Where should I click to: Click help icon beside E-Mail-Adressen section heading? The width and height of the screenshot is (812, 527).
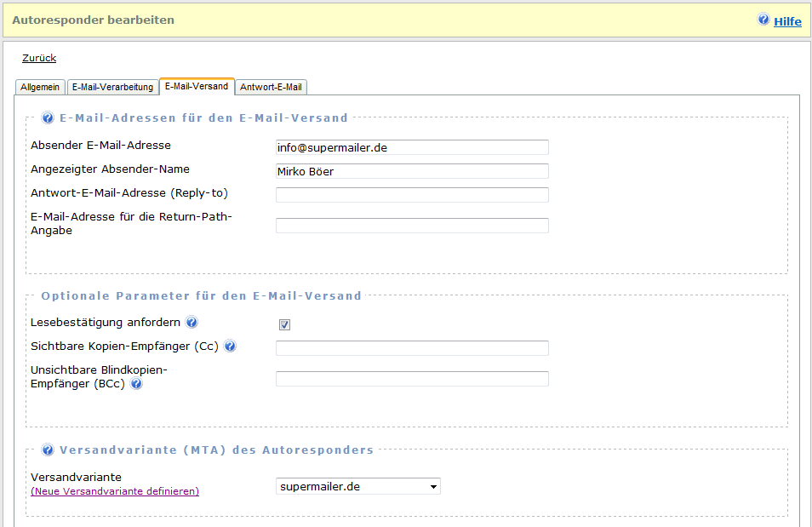tap(49, 117)
